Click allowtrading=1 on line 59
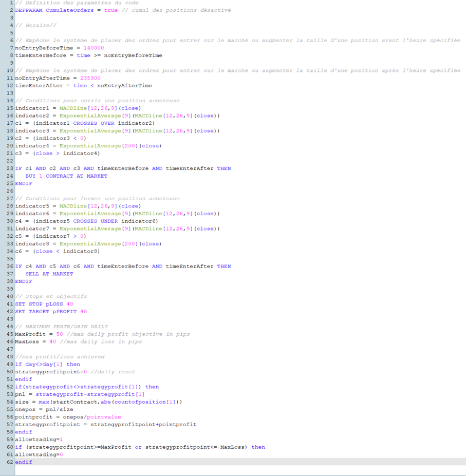The height and width of the screenshot is (476, 466). 39,440
